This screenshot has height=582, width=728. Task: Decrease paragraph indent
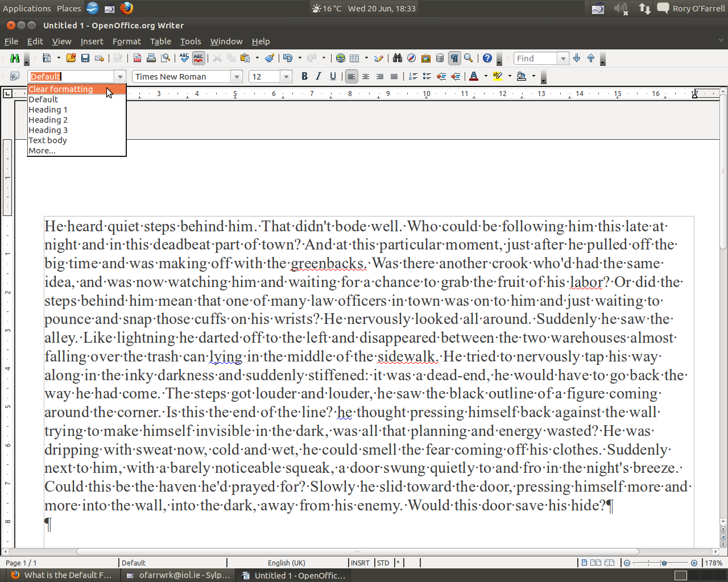click(441, 76)
